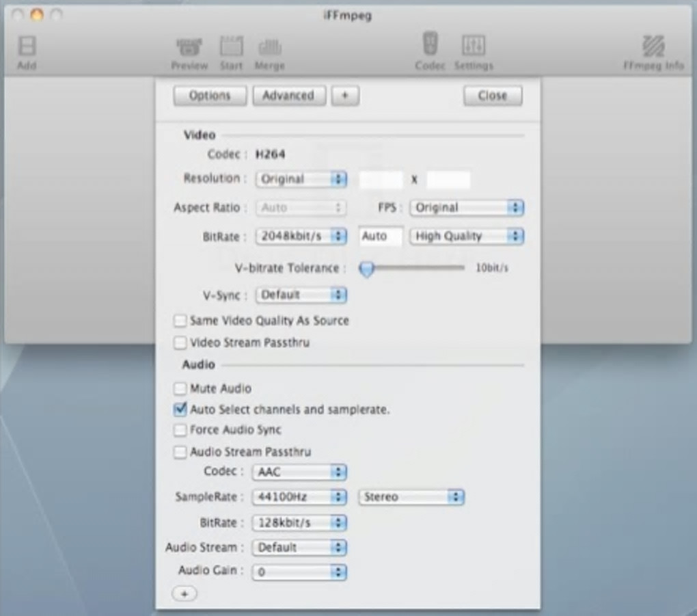Click the round plus button at sheet bottom

pos(184,593)
